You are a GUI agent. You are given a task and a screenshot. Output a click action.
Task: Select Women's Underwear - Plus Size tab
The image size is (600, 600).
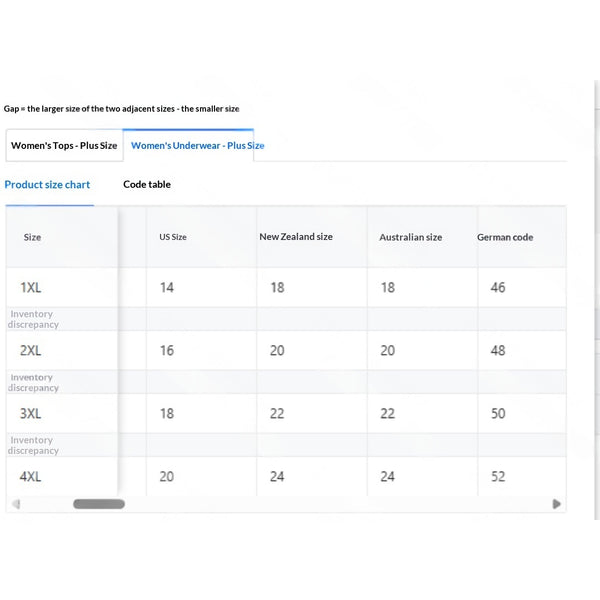click(197, 145)
